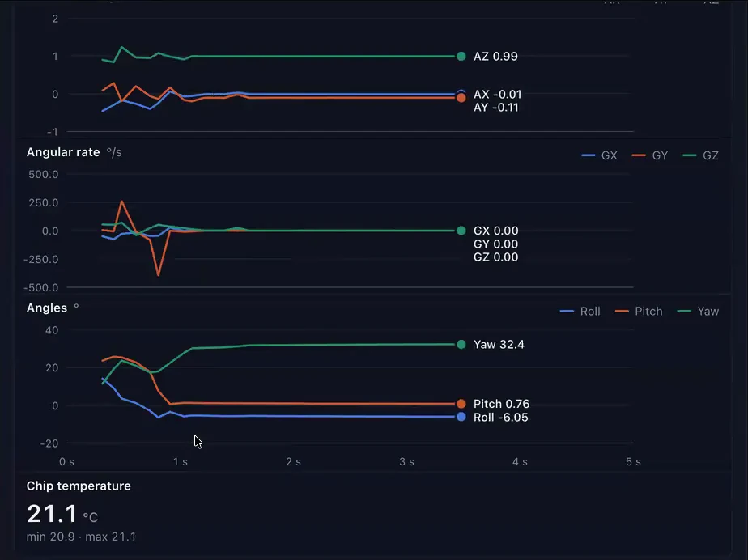Click the 21.1 temperature reading

52,514
